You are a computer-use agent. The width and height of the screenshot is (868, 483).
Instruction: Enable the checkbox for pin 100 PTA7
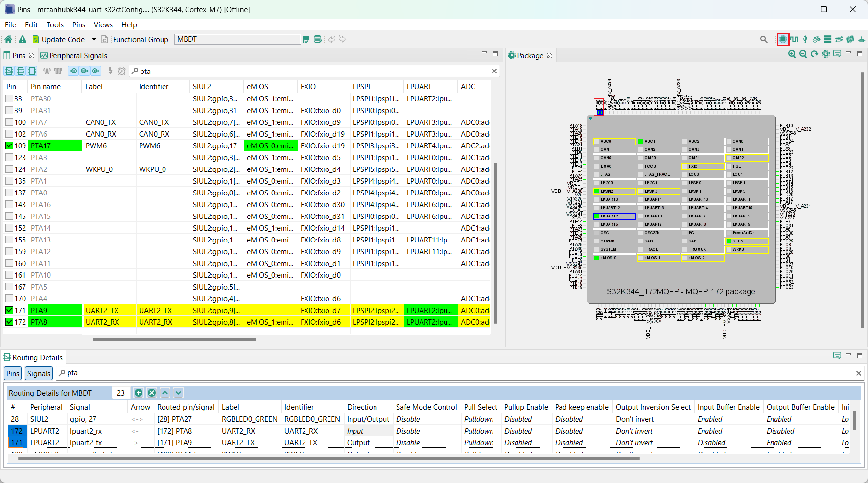coord(9,122)
